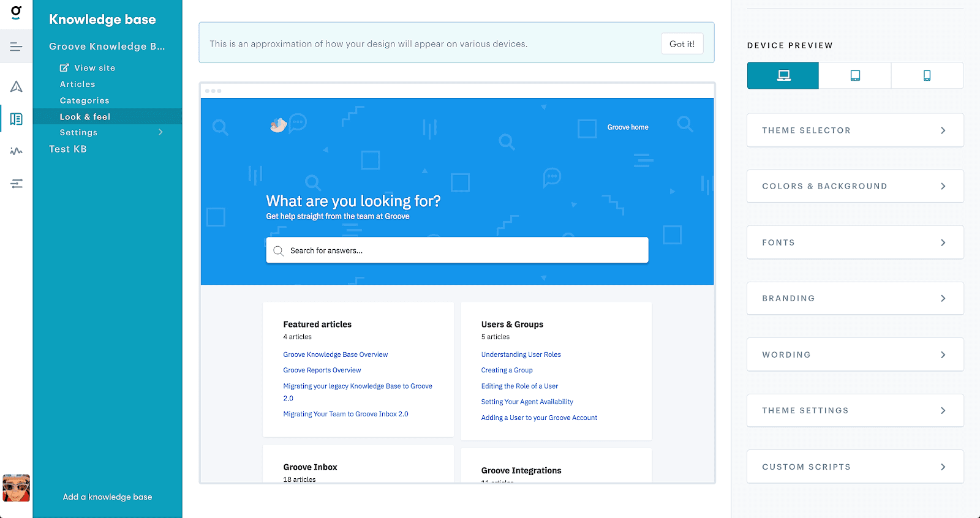Expand the Theme Settings panel
The height and width of the screenshot is (518, 980).
855,410
